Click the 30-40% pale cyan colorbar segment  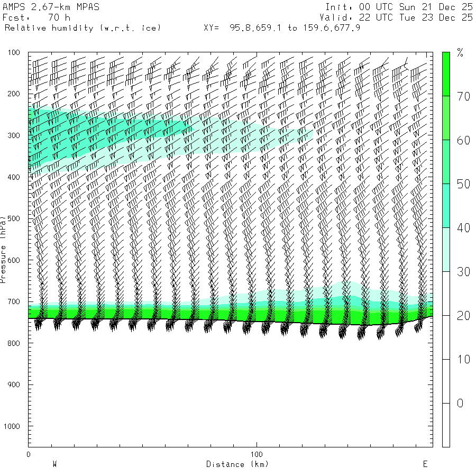446,250
